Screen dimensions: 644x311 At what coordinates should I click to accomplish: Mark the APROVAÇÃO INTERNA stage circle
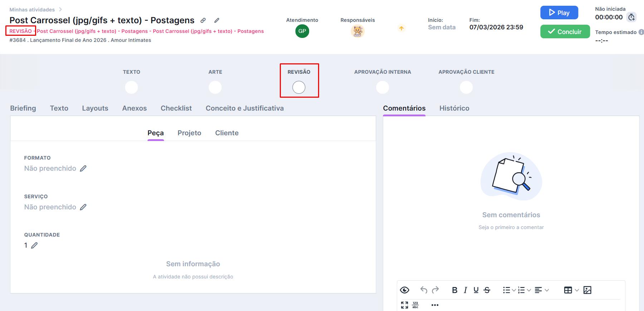(382, 87)
